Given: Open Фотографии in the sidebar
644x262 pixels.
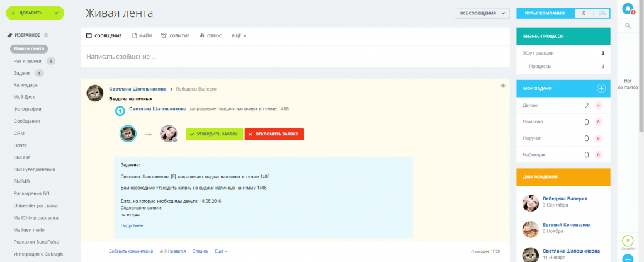Looking at the screenshot, I should tap(27, 109).
